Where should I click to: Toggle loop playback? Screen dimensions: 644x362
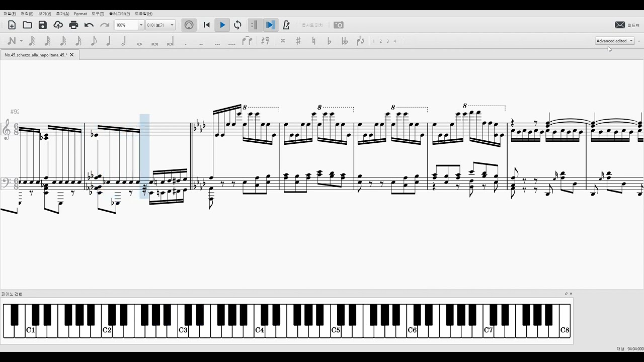click(237, 25)
